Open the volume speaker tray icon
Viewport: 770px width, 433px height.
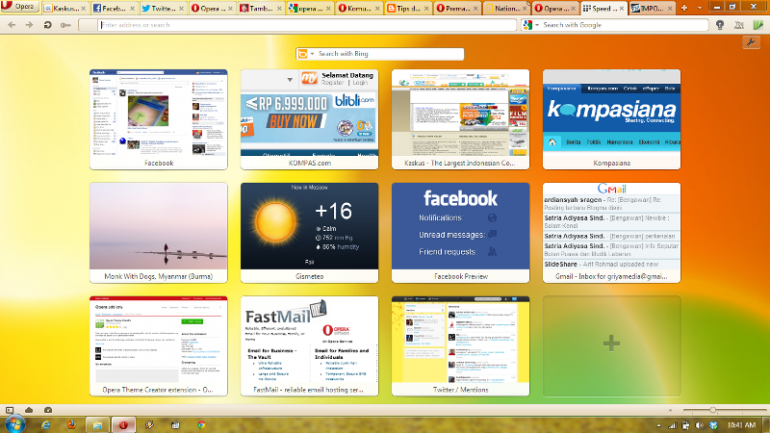pyautogui.click(x=699, y=425)
